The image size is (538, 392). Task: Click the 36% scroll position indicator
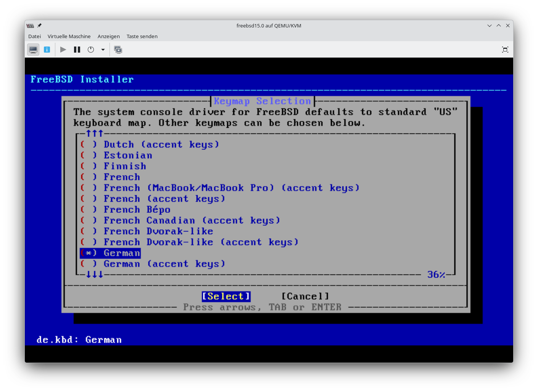[436, 275]
